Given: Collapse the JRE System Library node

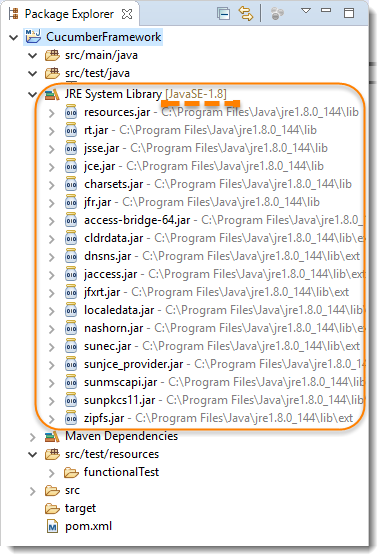Looking at the screenshot, I should click(x=33, y=94).
